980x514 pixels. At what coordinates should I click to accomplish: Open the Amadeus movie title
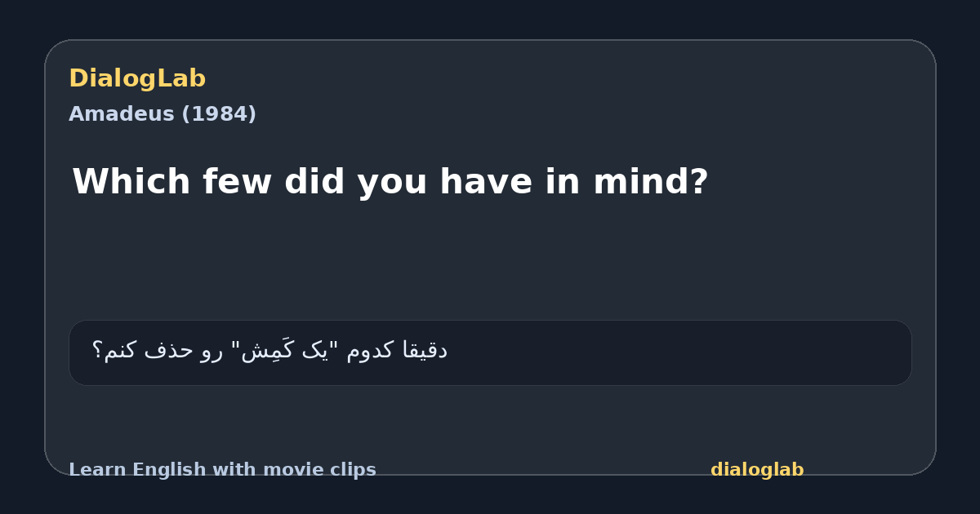pos(122,114)
